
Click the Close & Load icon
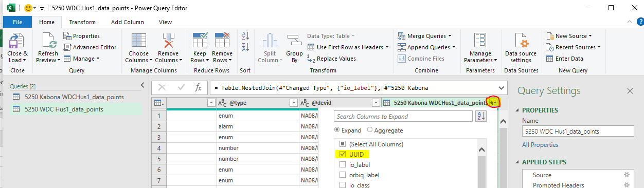(x=17, y=41)
